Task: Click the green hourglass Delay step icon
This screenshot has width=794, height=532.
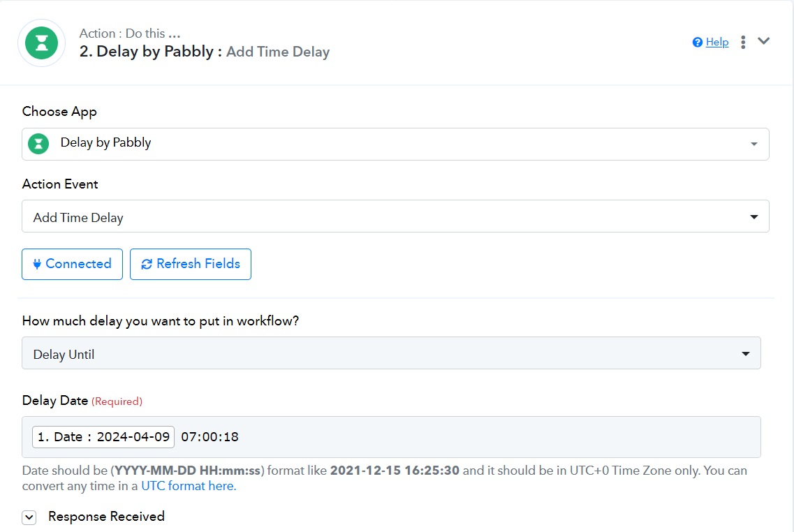Action: click(x=41, y=43)
